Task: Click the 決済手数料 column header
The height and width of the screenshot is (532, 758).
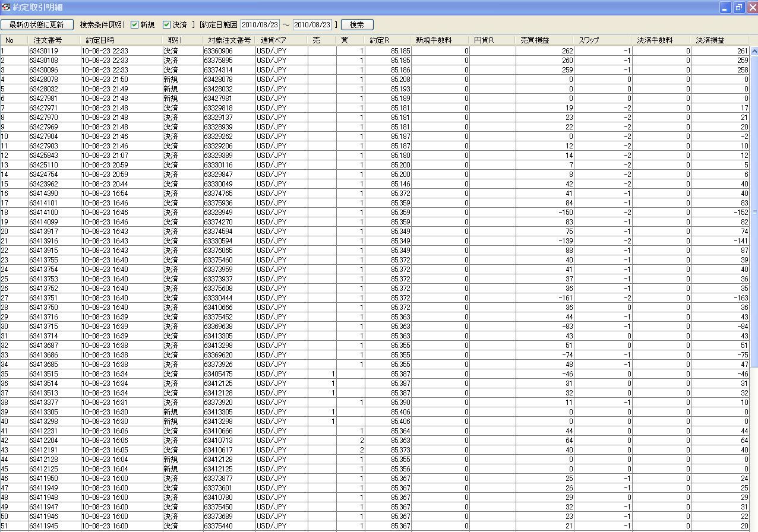Action: [661, 40]
